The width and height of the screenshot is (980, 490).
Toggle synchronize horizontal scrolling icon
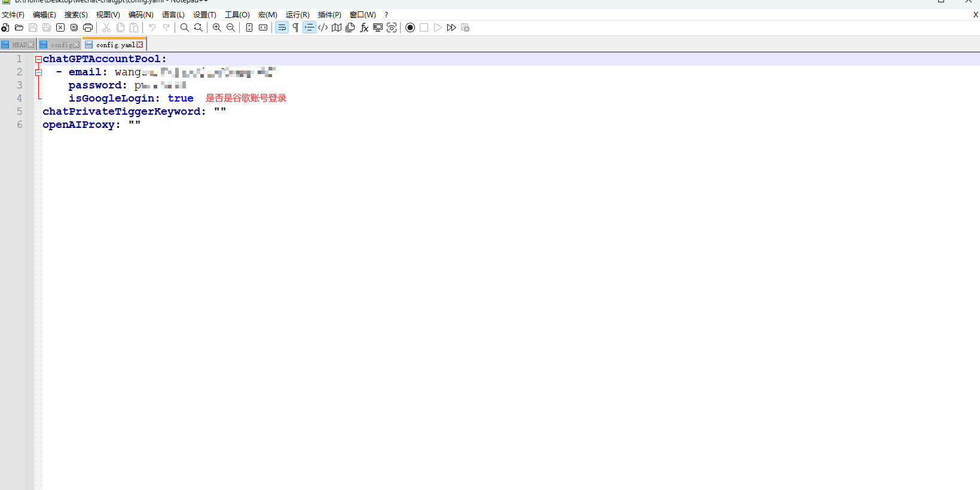[x=263, y=27]
